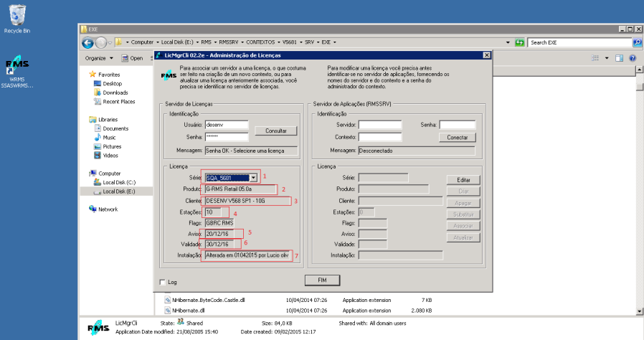Open Videos library icon
This screenshot has height=340, width=644.
[98, 156]
